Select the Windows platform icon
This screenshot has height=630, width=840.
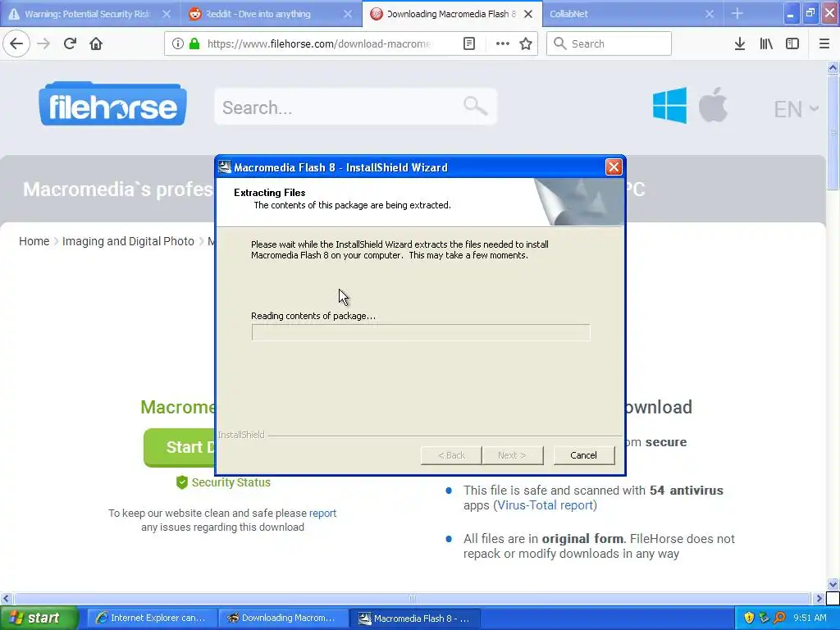click(669, 105)
